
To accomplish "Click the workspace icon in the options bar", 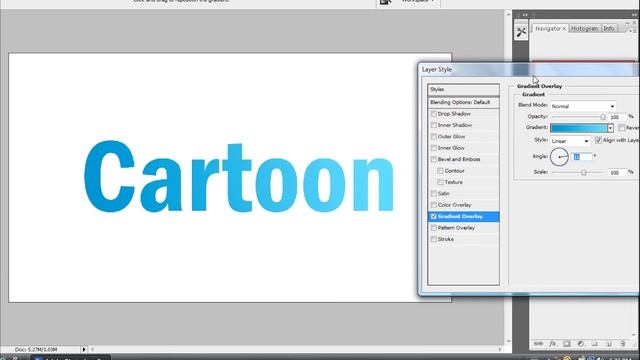I will [385, 2].
